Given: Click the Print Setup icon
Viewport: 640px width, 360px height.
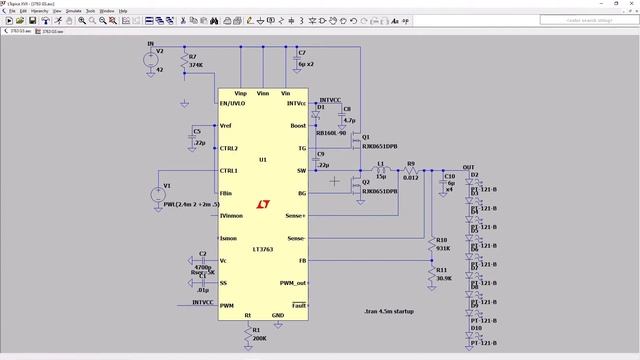Looking at the screenshot, I should click(x=227, y=20).
